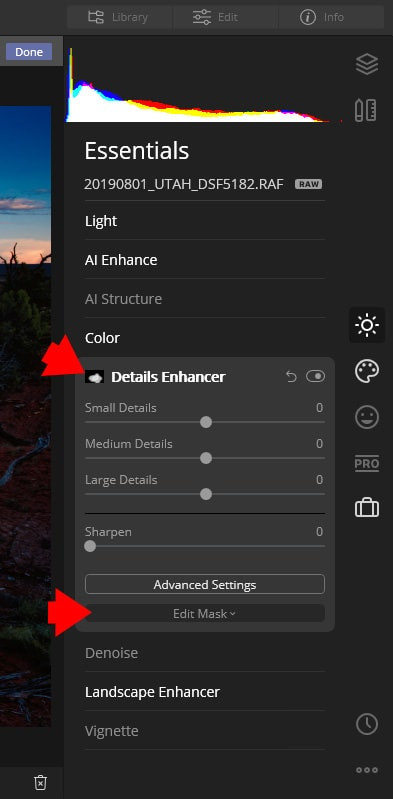Click the Advanced Settings button
This screenshot has width=393, height=799.
[x=205, y=584]
